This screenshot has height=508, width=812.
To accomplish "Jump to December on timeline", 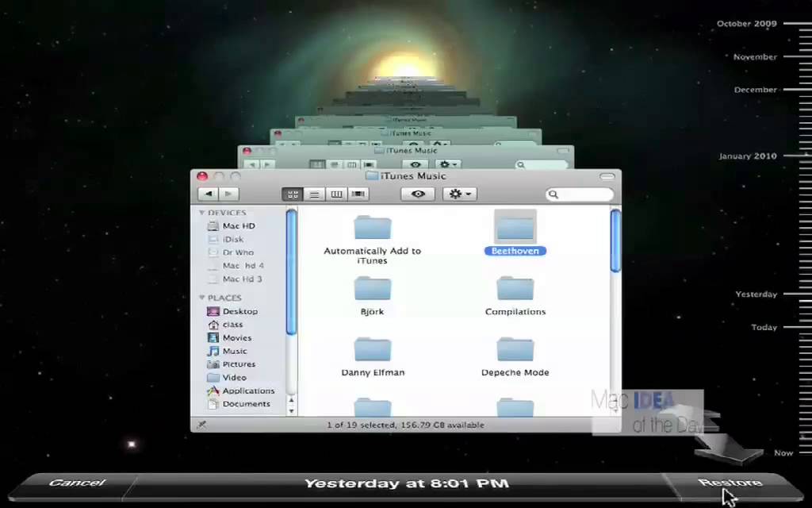I will coord(756,90).
